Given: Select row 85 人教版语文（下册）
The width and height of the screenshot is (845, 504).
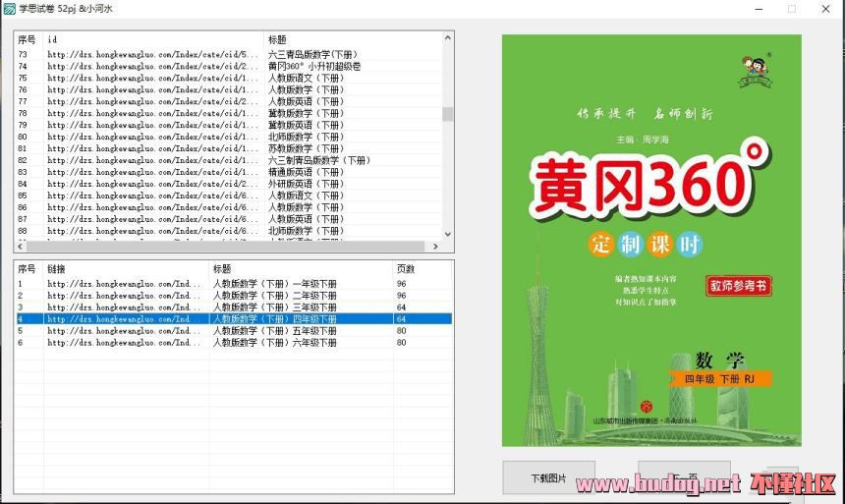Looking at the screenshot, I should pos(229,196).
